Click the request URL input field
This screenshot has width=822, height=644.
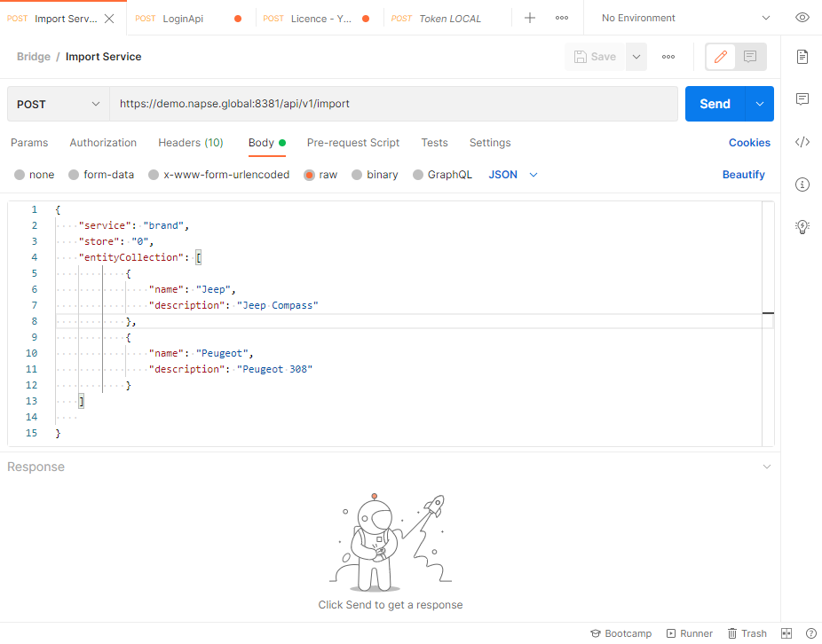click(393, 104)
